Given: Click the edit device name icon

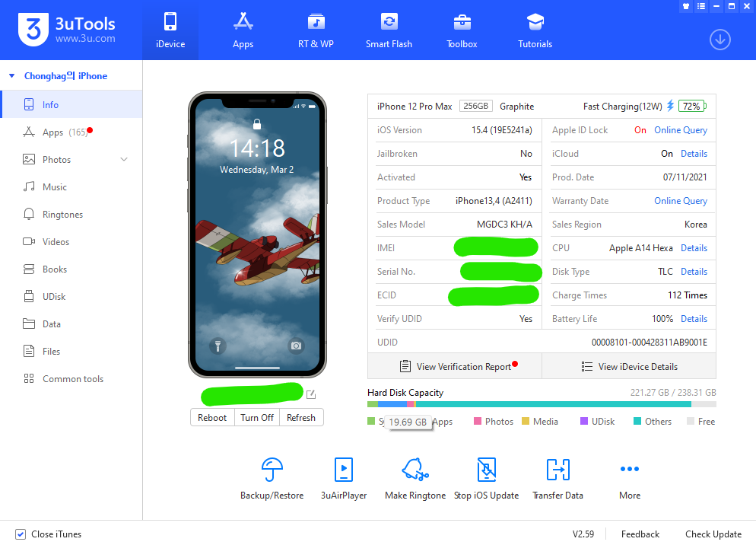Looking at the screenshot, I should pos(311,394).
